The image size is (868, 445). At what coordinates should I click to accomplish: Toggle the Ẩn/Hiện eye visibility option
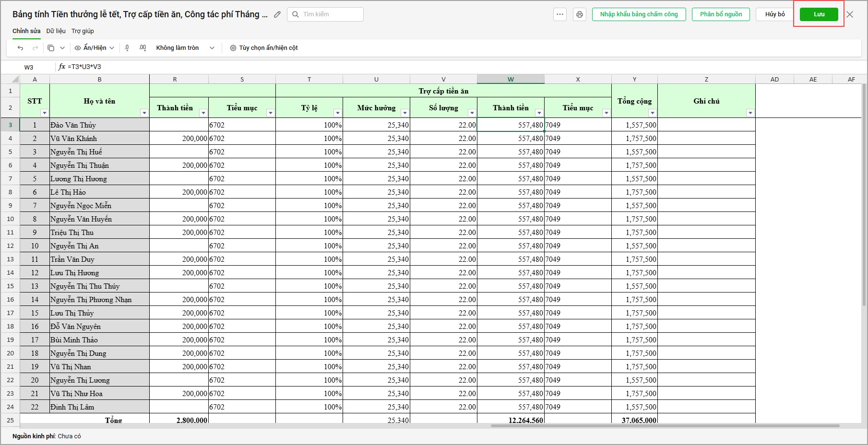coord(95,48)
